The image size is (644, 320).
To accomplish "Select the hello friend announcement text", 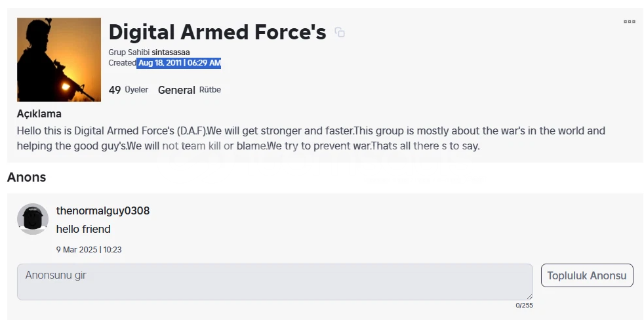I will [x=83, y=230].
